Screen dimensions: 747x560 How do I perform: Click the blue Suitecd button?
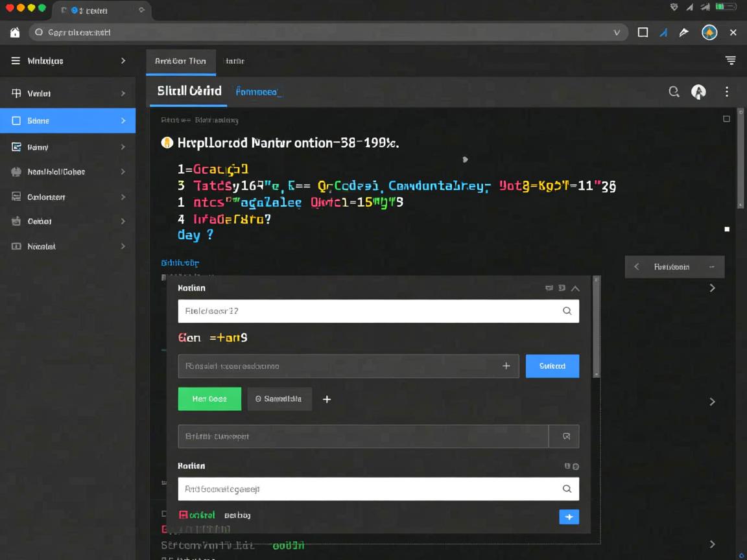(552, 366)
